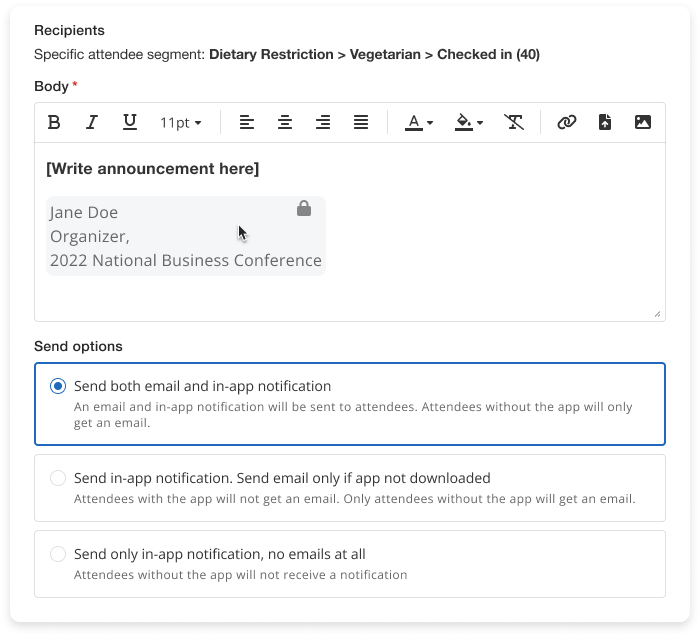Apply italic formatting to body text
Screen dimensions: 700x636
(92, 122)
